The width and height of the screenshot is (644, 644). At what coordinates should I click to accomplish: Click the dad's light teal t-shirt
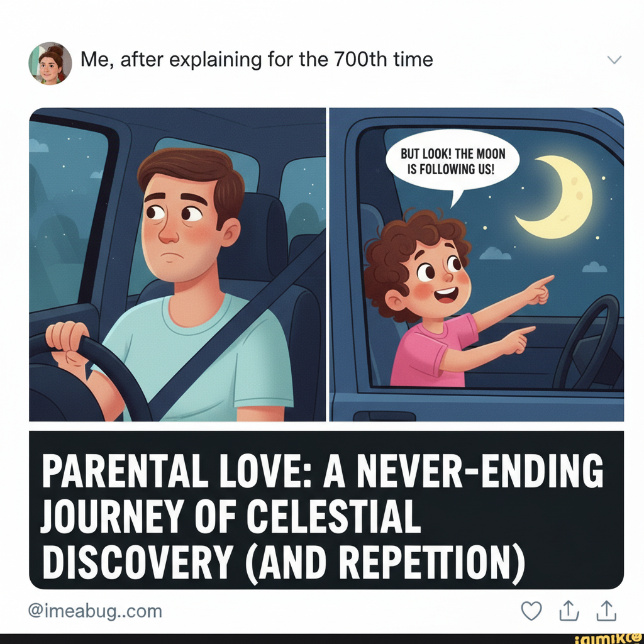tap(208, 365)
